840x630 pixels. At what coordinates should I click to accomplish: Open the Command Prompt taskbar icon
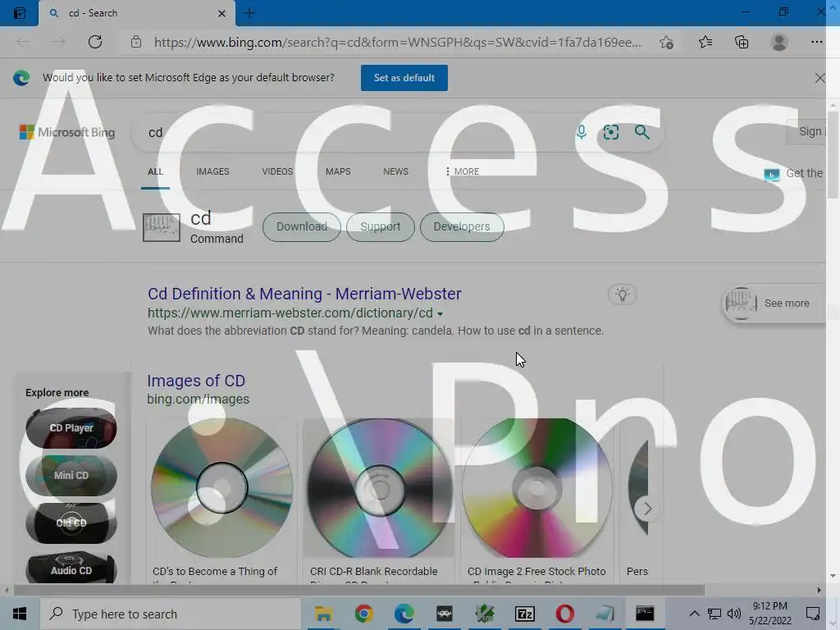[645, 614]
